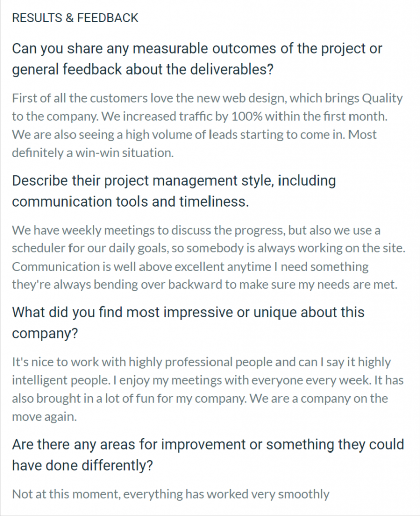420x516 pixels.
Task: Click the 'most impressive or unique' question heading
Action: pos(188,322)
